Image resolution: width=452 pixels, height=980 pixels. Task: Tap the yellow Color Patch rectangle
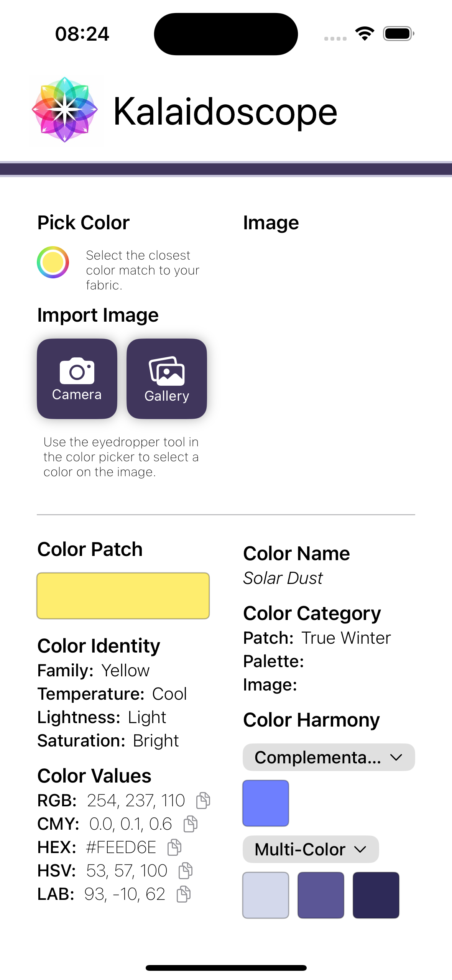pos(123,595)
